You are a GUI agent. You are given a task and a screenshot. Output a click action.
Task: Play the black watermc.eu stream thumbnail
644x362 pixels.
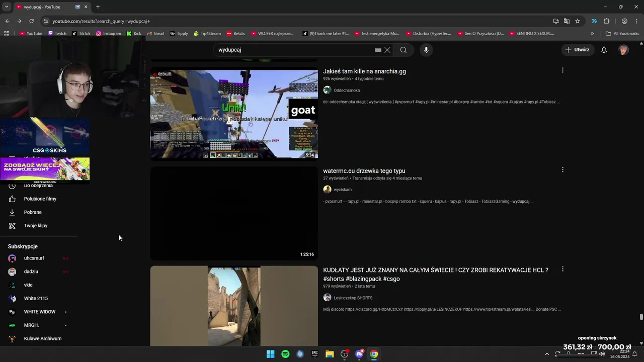click(234, 213)
